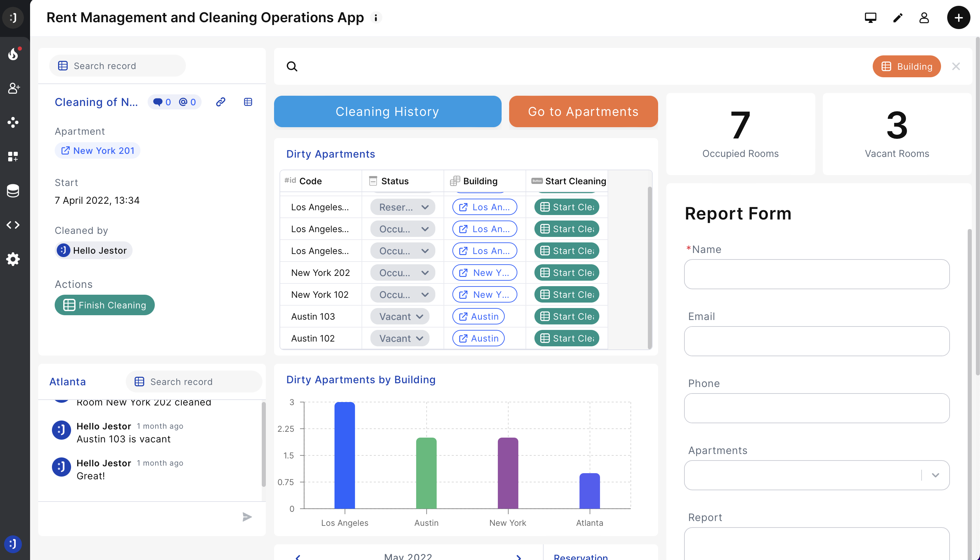Click the Los Angeles bar in chart
The height and width of the screenshot is (560, 980).
point(344,455)
